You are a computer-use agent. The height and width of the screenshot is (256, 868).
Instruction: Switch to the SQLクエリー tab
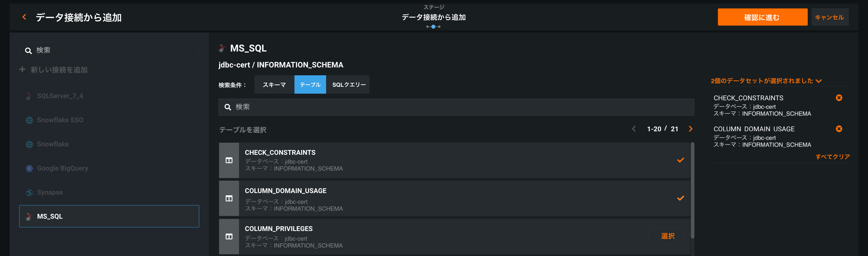point(349,85)
